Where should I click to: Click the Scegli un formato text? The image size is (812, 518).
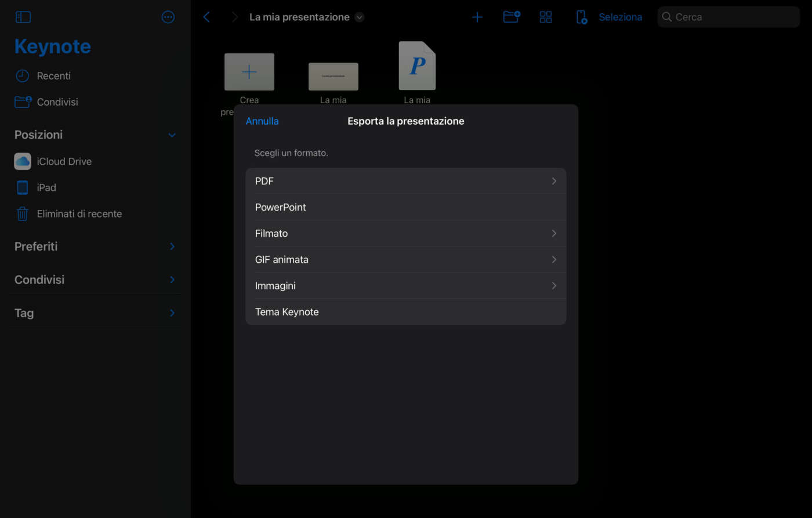pos(291,153)
